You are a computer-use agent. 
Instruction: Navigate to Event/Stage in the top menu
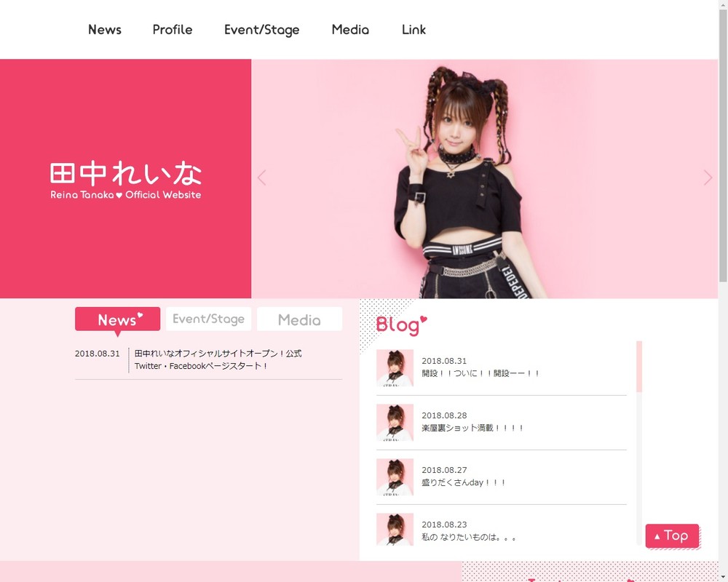pos(262,30)
